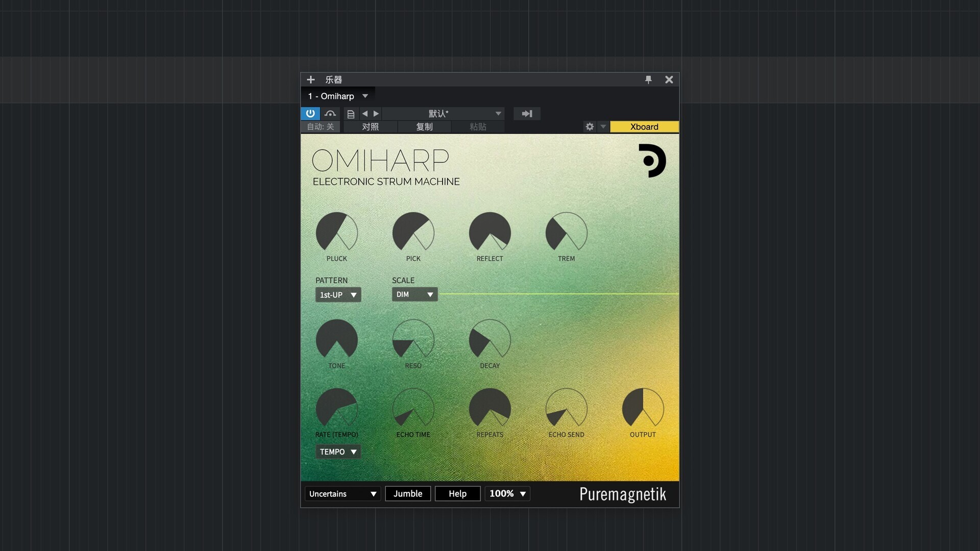980x551 pixels.
Task: Click the OUTPUT knob
Action: 643,409
